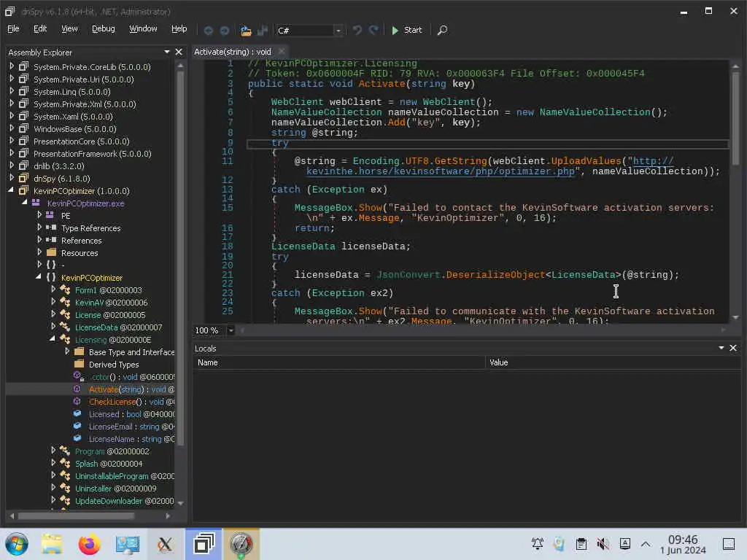Select the Program @02000002 class
The width and height of the screenshot is (747, 560).
(x=112, y=451)
